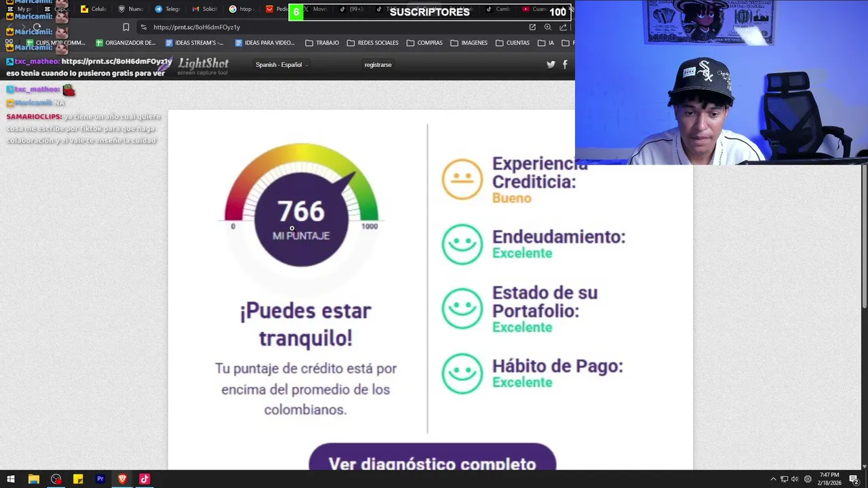This screenshot has width=868, height=488.
Task: Click the settings gear in system tray
Action: 808,479
